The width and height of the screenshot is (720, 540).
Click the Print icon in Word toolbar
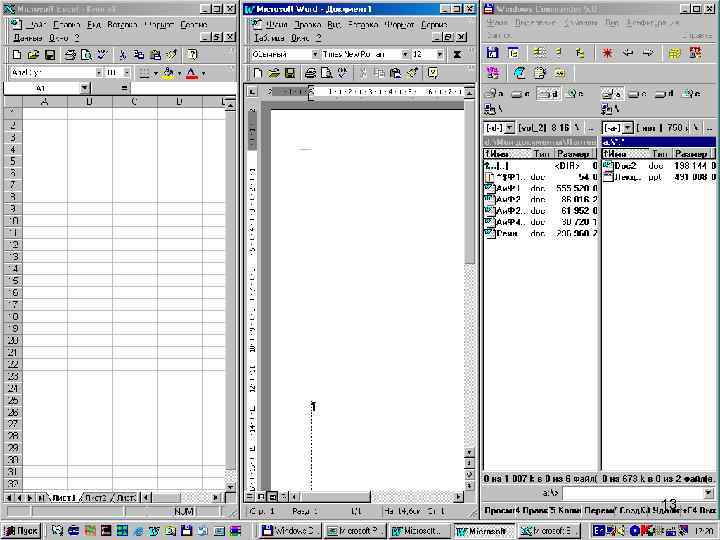310,73
